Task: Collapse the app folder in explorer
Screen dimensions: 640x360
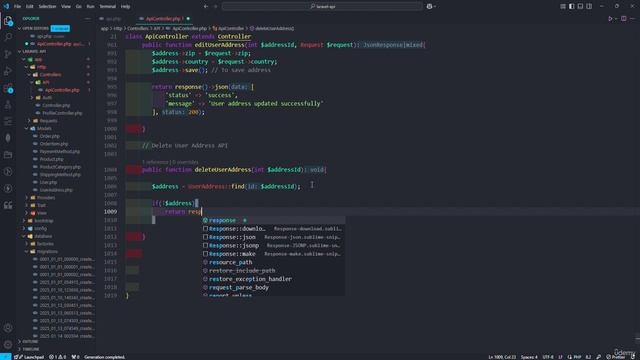Action: 38,59
